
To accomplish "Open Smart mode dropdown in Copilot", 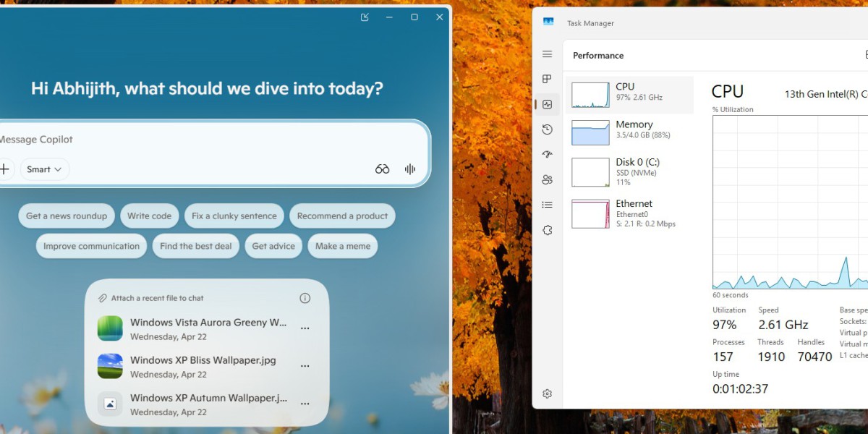I will [45, 169].
